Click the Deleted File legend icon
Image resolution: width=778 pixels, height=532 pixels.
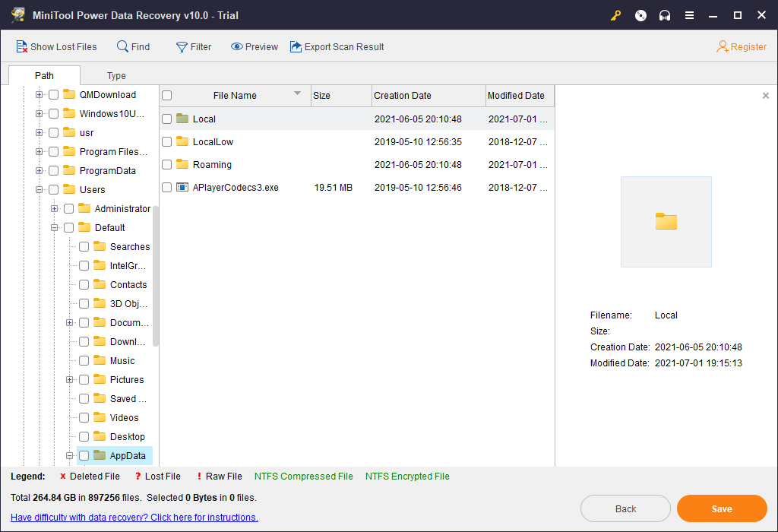pyautogui.click(x=62, y=477)
